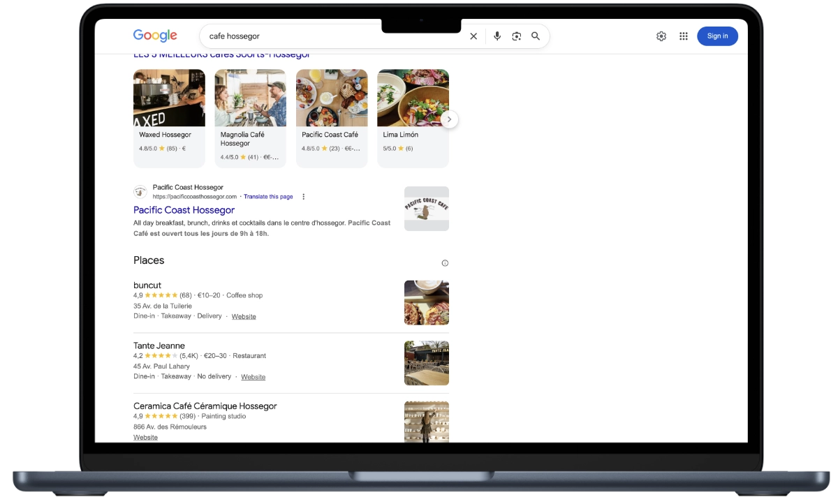Screen dimensions: 838x504
Task: Click Magnolia Café Hossegor title text
Action: pyautogui.click(x=242, y=139)
